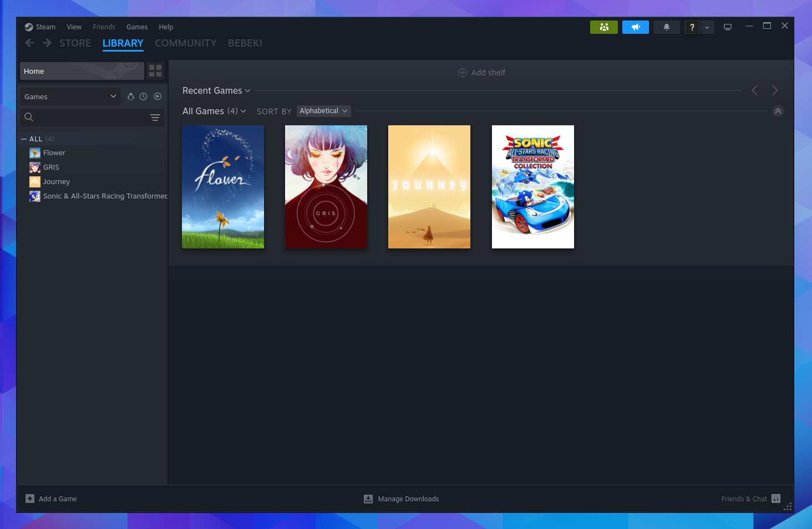Viewport: 812px width, 529px height.
Task: Toggle the ready-to-play filter icon
Action: point(158,96)
